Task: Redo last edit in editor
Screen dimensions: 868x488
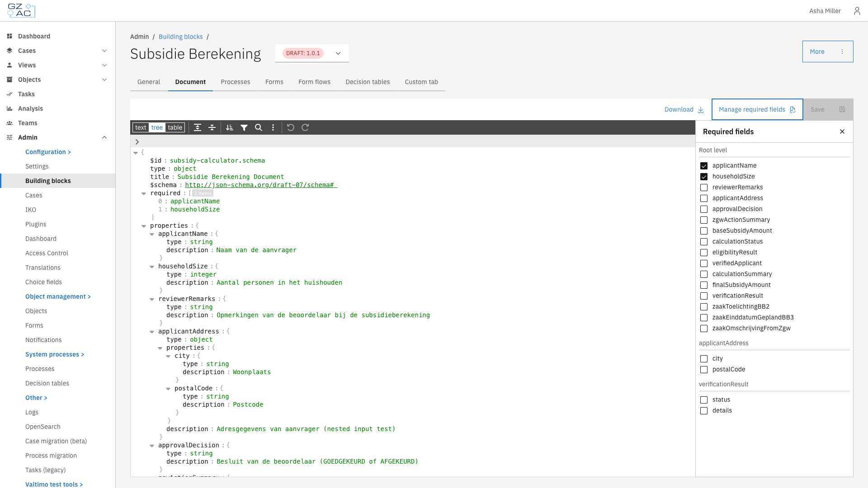Action: click(x=305, y=127)
